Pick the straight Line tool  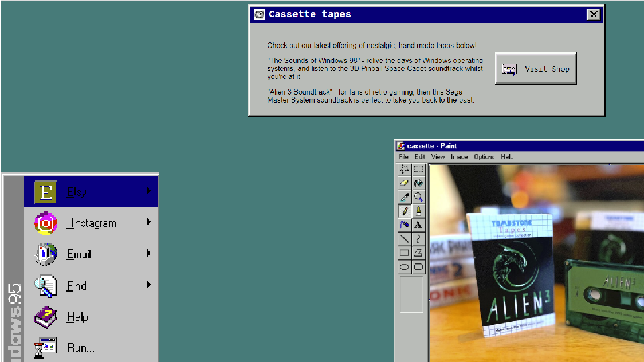tap(405, 239)
